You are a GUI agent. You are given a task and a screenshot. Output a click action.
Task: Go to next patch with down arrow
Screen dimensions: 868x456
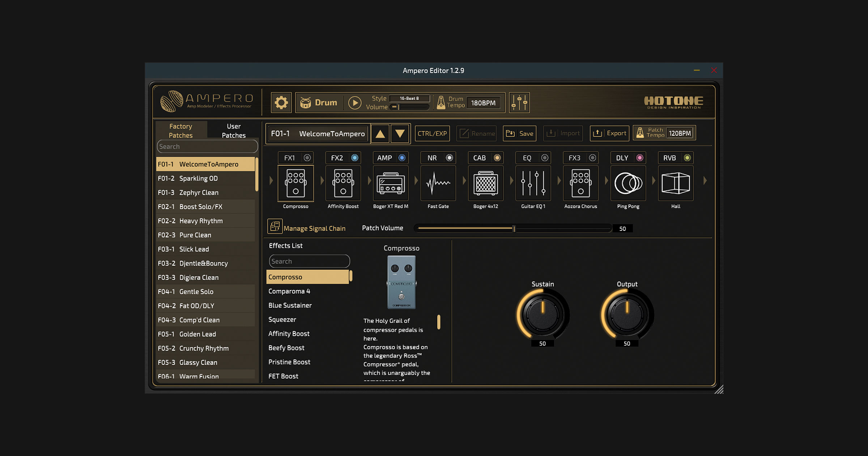[x=400, y=134]
